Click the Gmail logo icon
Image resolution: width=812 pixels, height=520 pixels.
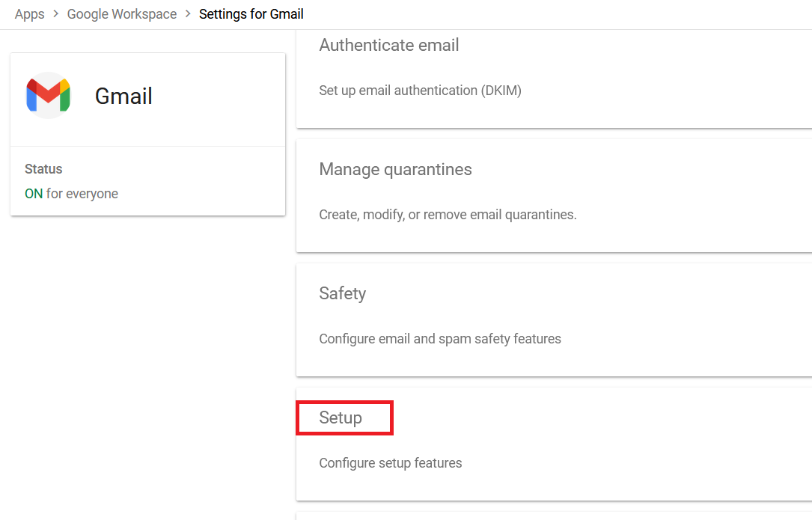(x=48, y=95)
